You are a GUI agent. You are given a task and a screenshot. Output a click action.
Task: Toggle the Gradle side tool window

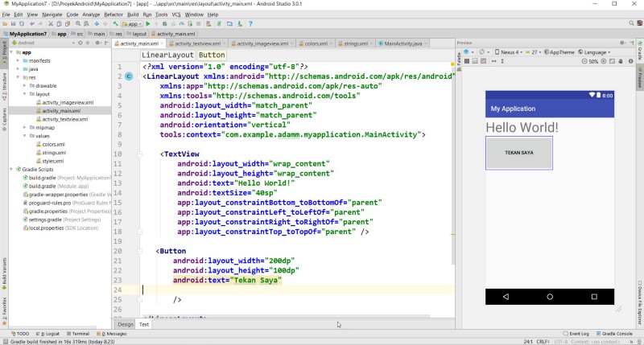pos(639,53)
